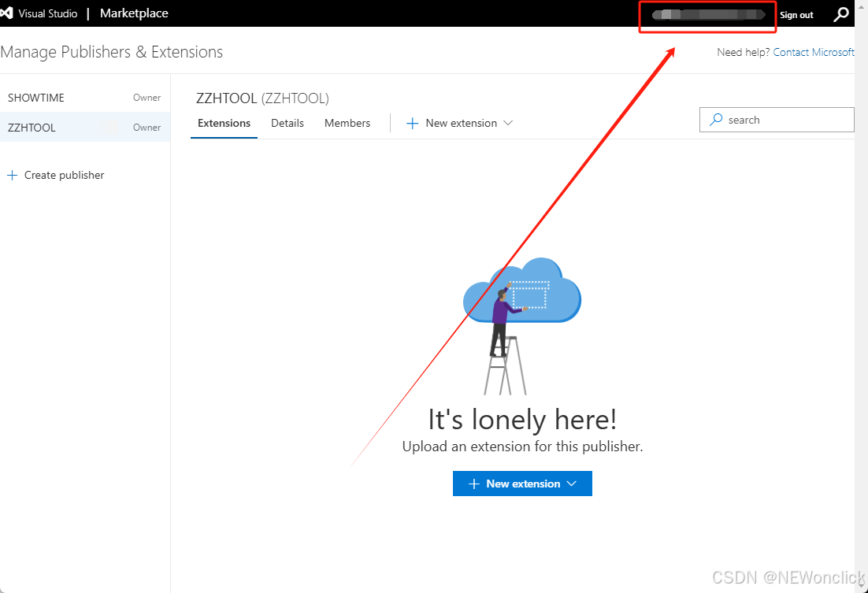This screenshot has height=593, width=868.
Task: Click the blurred account name in header
Action: [x=709, y=14]
